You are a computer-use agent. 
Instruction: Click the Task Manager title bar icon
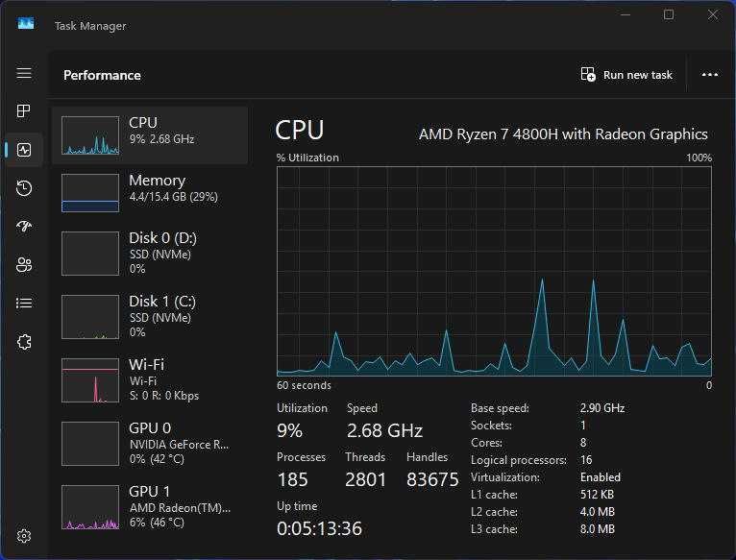coord(26,25)
